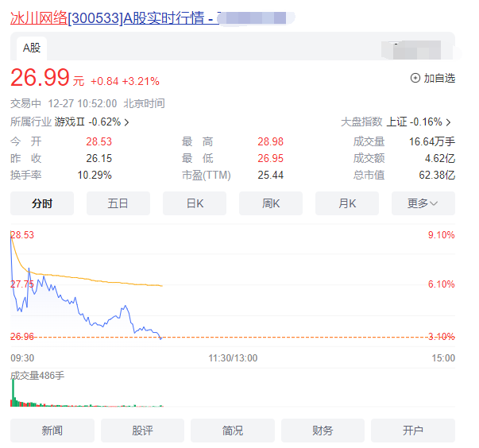Click the 成交量 value 16.64万手
The image size is (479, 448).
[x=432, y=141]
